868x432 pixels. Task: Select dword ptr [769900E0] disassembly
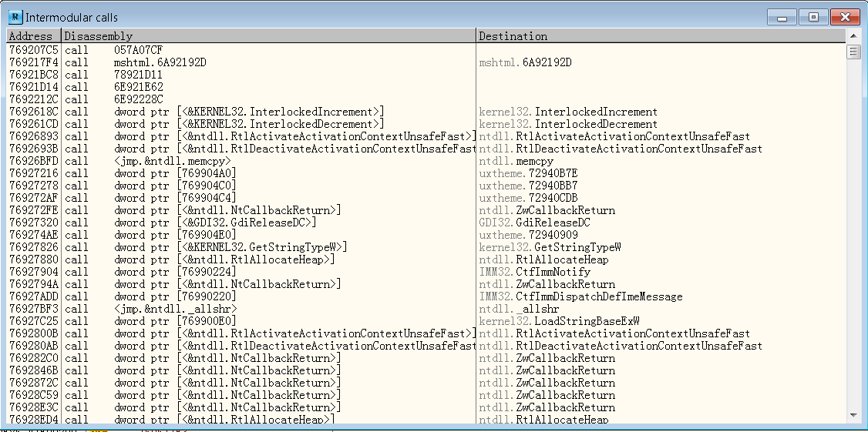click(175, 321)
